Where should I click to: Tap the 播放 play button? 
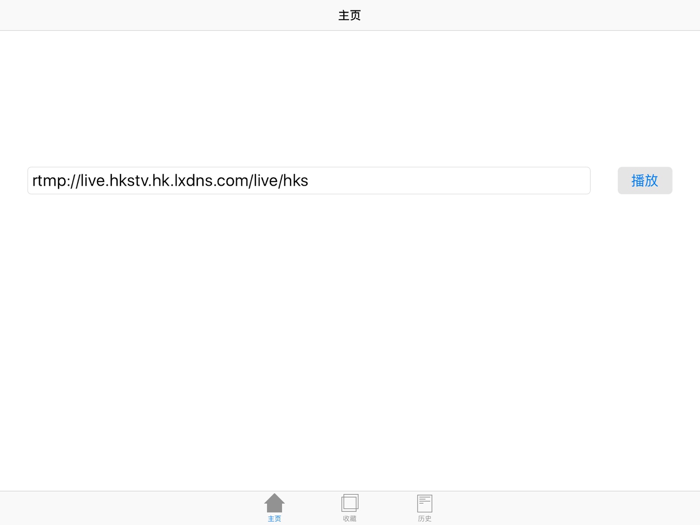tap(645, 180)
